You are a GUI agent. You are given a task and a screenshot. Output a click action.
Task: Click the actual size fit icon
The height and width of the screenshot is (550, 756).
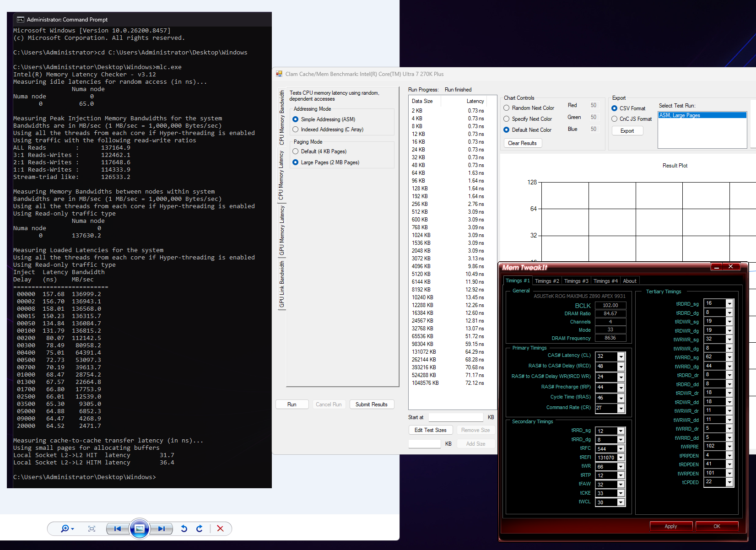(x=92, y=528)
